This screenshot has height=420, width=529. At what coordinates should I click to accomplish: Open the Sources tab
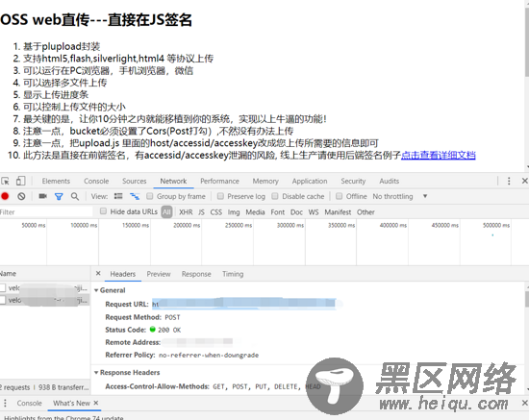tap(135, 181)
